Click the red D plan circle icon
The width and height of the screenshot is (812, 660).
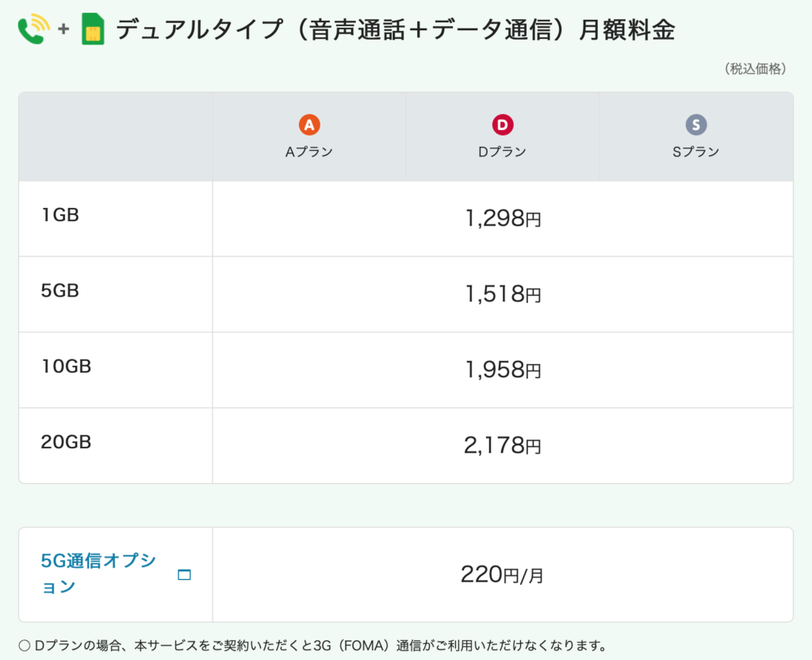click(x=502, y=125)
